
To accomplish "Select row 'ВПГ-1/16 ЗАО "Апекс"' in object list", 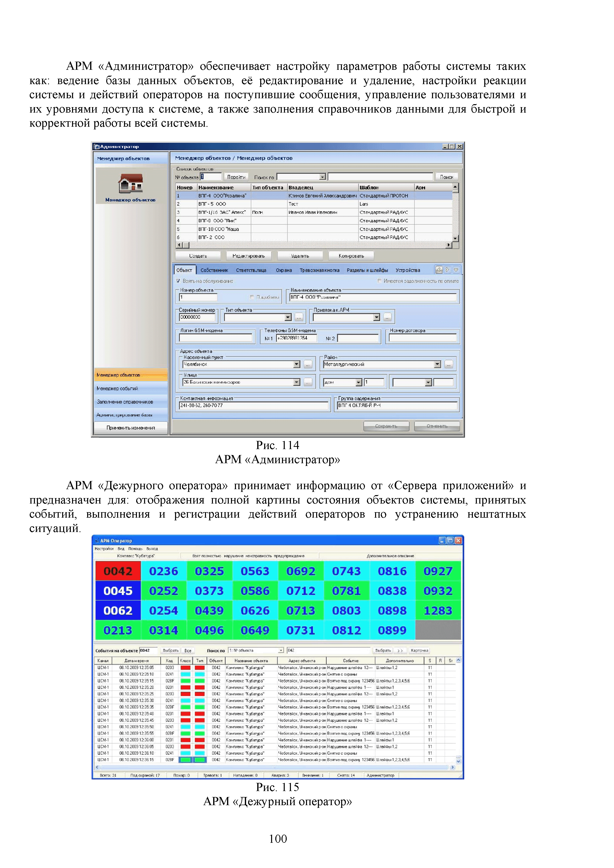I will (314, 212).
